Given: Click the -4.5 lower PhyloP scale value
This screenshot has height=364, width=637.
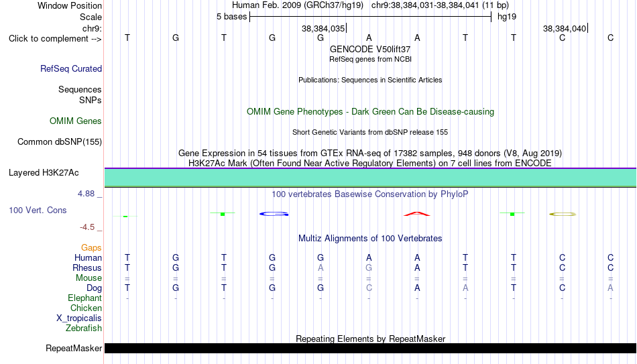Looking at the screenshot, I should click(x=87, y=227).
